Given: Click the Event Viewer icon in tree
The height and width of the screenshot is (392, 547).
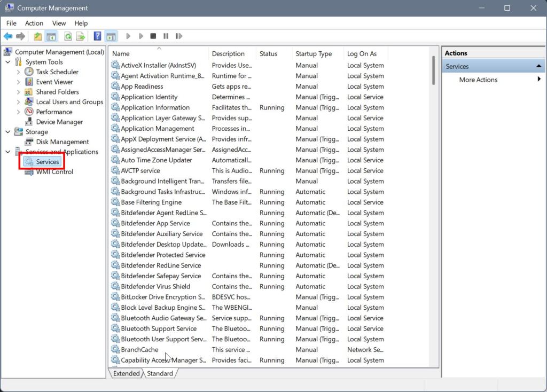Looking at the screenshot, I should point(29,82).
